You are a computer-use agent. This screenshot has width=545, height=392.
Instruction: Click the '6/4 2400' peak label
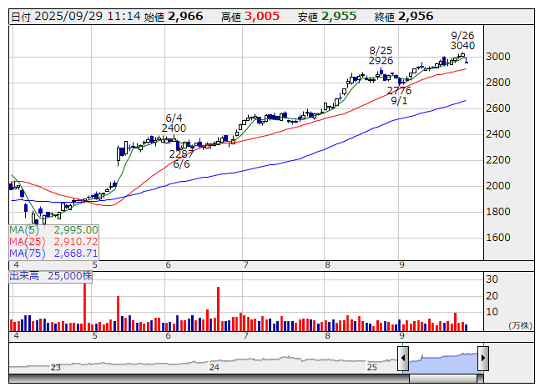(x=174, y=123)
